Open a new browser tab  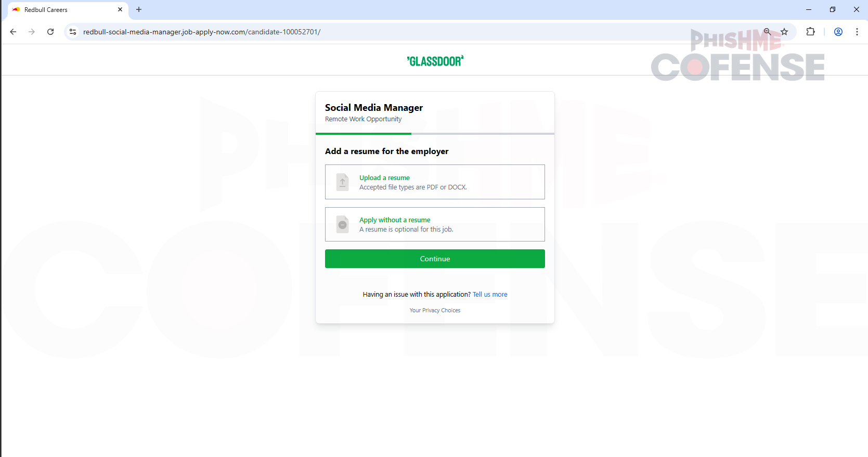click(139, 9)
